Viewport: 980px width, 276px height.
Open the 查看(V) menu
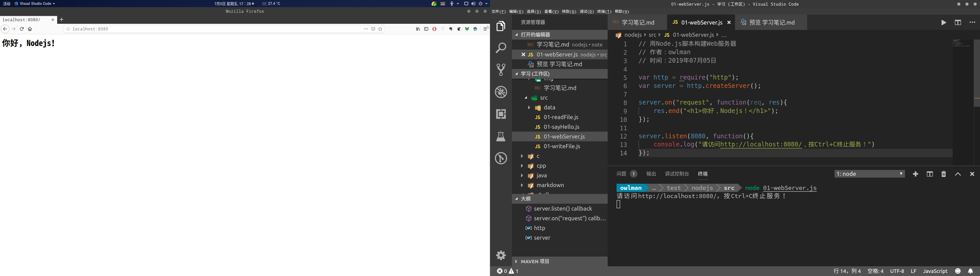tap(551, 11)
